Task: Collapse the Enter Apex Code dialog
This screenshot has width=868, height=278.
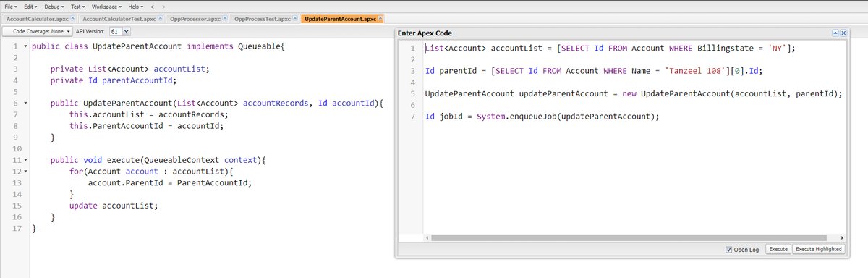Action: tap(835, 33)
